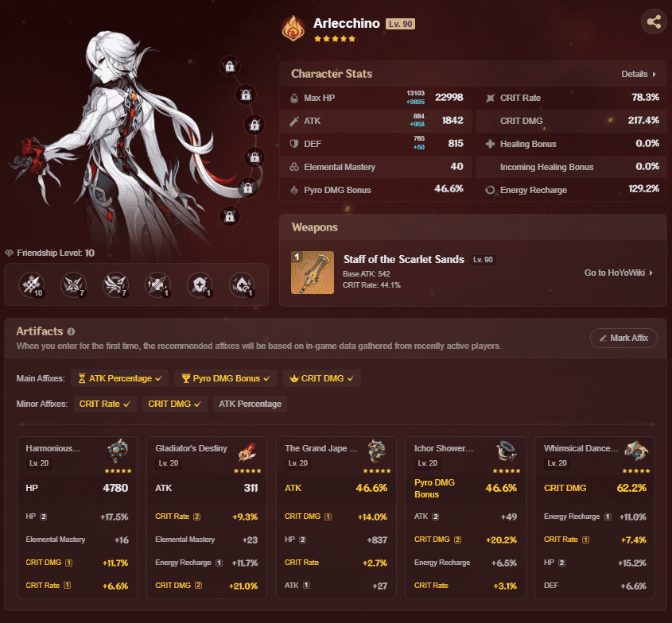The image size is (672, 623).
Task: Open The Grand Jape sands artifact card
Action: click(x=336, y=517)
